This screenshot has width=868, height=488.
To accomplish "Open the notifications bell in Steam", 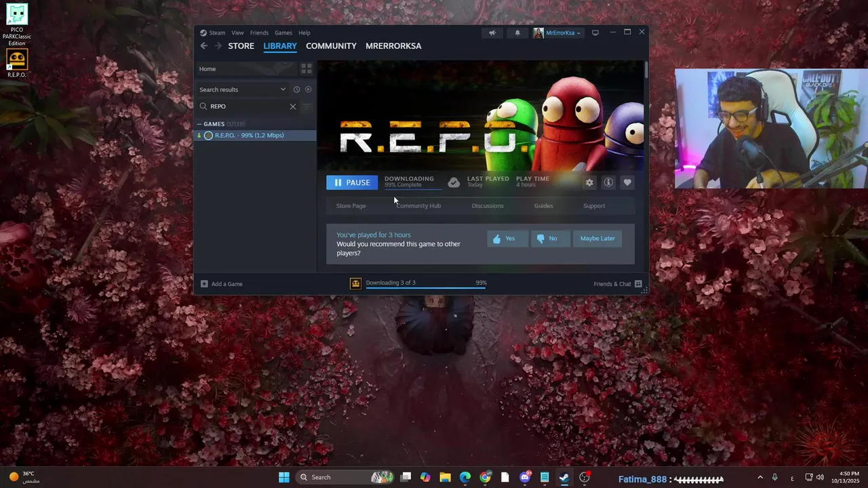I will coord(517,33).
